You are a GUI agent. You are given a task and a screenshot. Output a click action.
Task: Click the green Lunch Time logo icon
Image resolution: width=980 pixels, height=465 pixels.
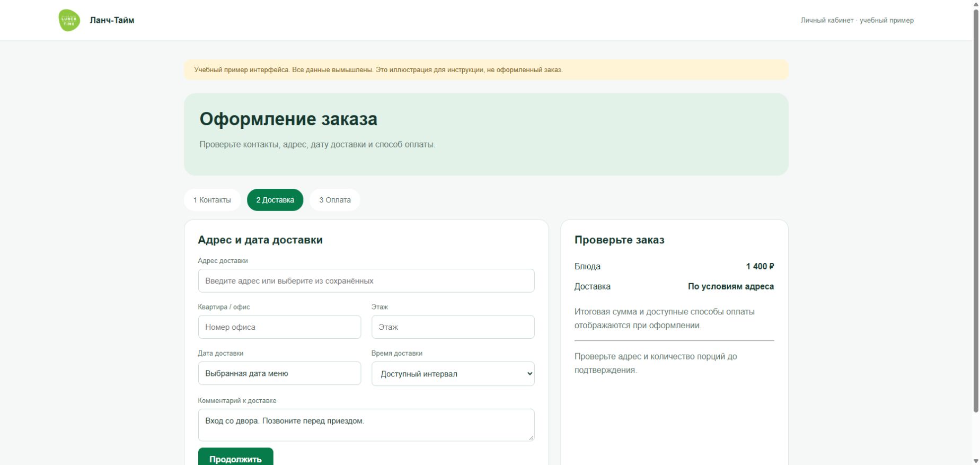pyautogui.click(x=69, y=20)
